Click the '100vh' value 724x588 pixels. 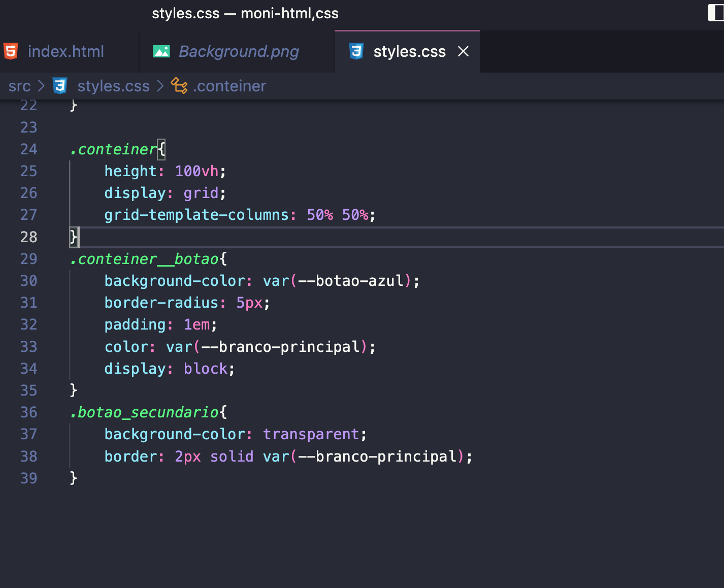click(196, 171)
